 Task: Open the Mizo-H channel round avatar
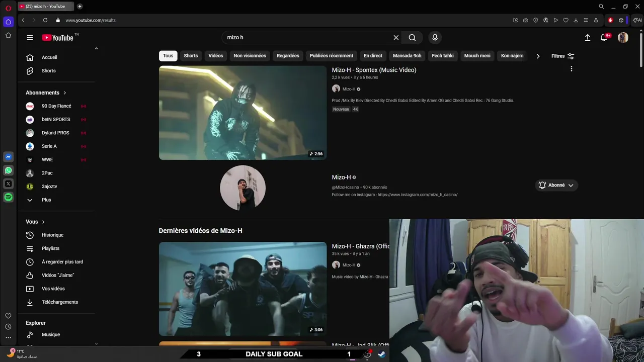click(243, 188)
